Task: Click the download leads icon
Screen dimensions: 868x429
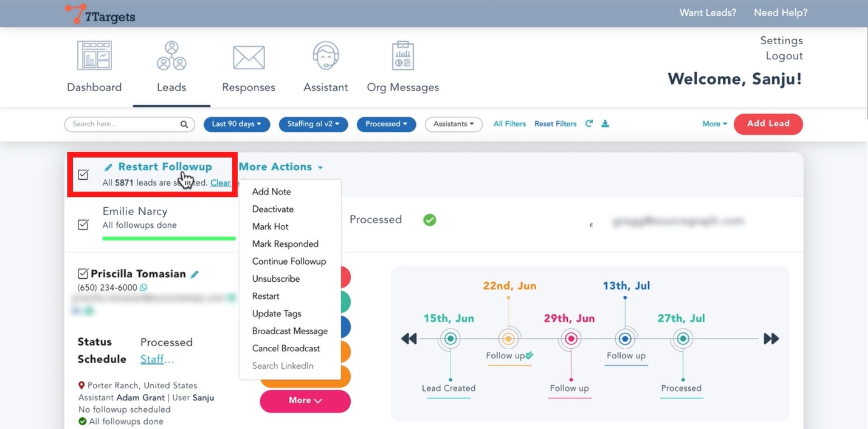Action: click(605, 124)
